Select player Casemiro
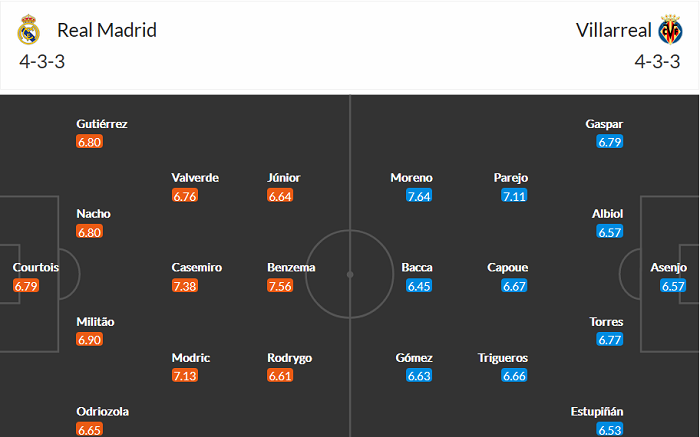The image size is (700, 437). point(196,268)
